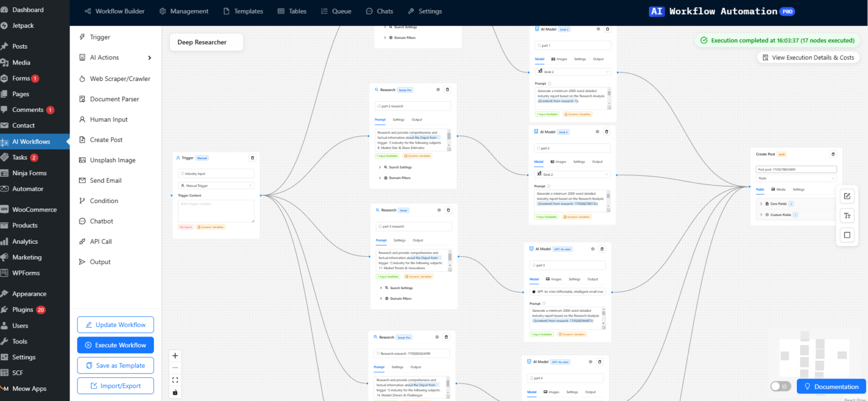
Task: Open the Manual Trigger type dropdown
Action: 216,186
